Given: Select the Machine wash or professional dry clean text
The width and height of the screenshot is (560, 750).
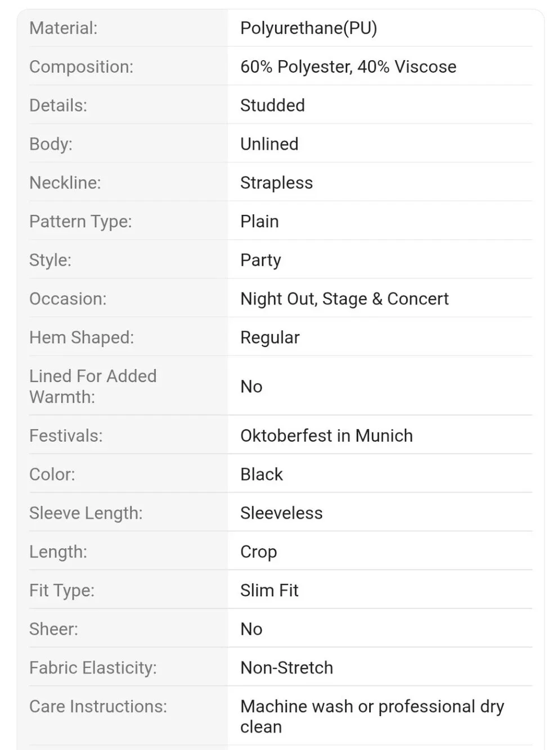Looking at the screenshot, I should pos(372,717).
